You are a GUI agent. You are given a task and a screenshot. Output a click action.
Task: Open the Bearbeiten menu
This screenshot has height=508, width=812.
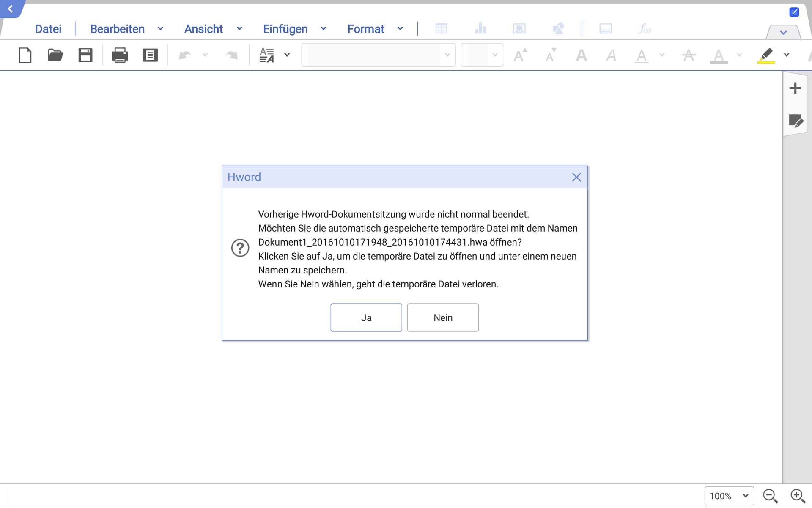(x=117, y=29)
